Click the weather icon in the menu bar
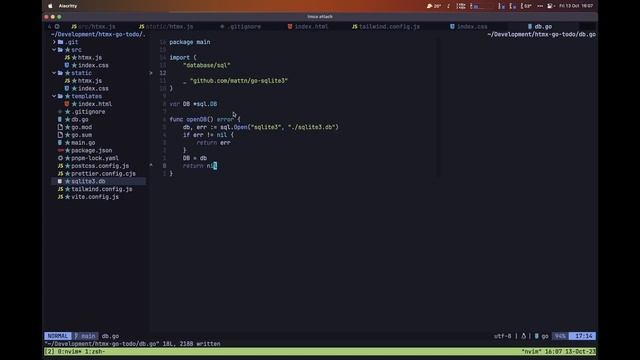 click(429, 6)
